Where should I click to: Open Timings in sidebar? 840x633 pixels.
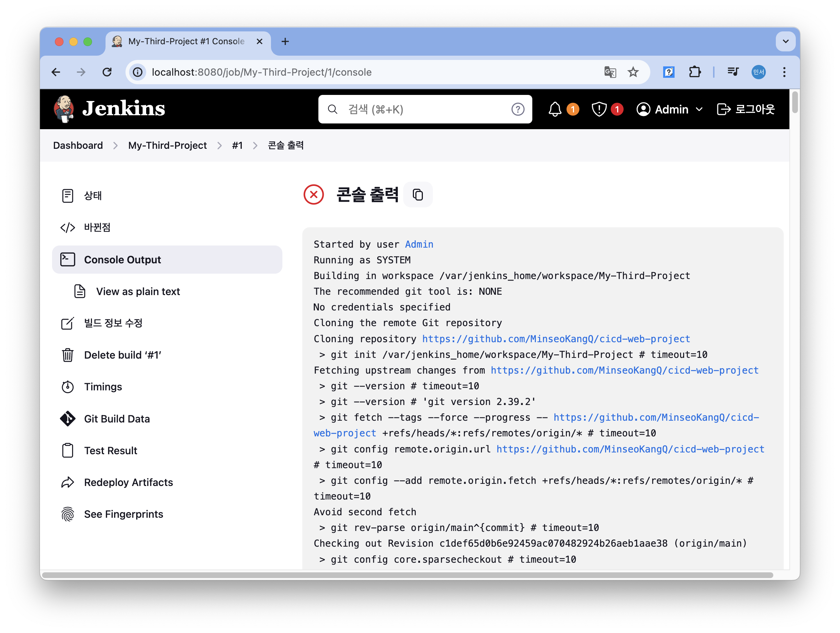[103, 387]
